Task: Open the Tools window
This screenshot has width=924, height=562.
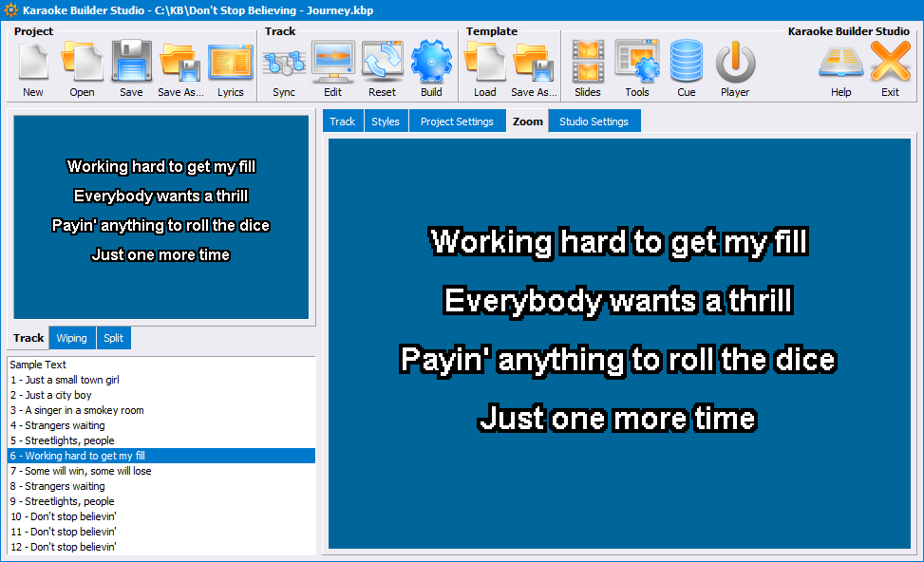Action: point(637,69)
